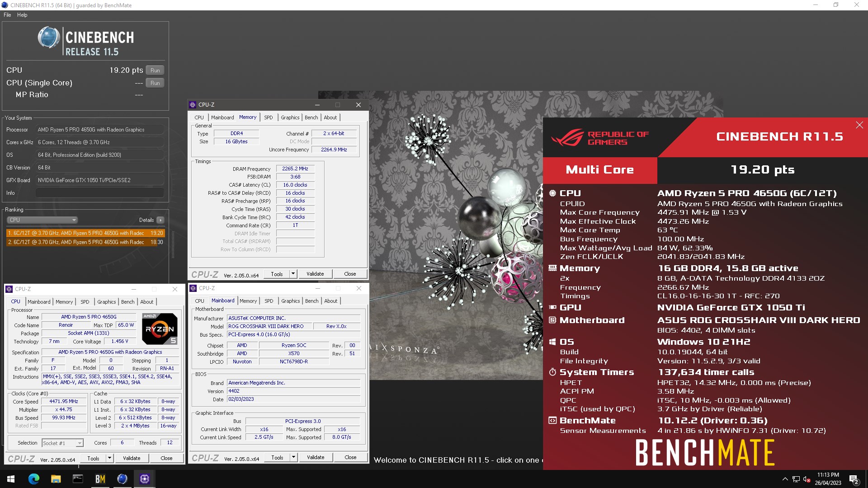
Task: Click Tools button in CPU-Z Memory window
Action: (277, 274)
